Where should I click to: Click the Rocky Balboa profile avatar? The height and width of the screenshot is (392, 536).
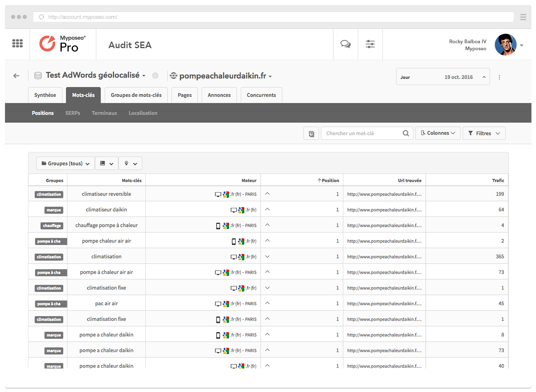[506, 44]
